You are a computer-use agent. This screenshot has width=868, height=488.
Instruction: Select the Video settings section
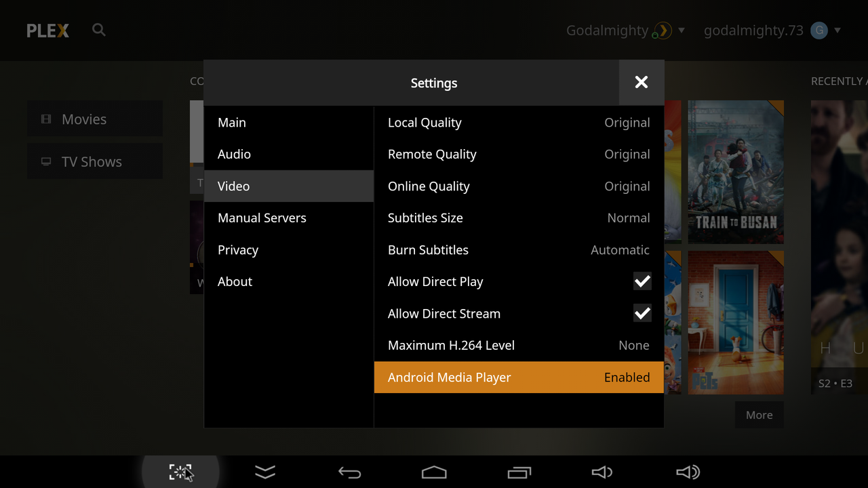coord(289,186)
